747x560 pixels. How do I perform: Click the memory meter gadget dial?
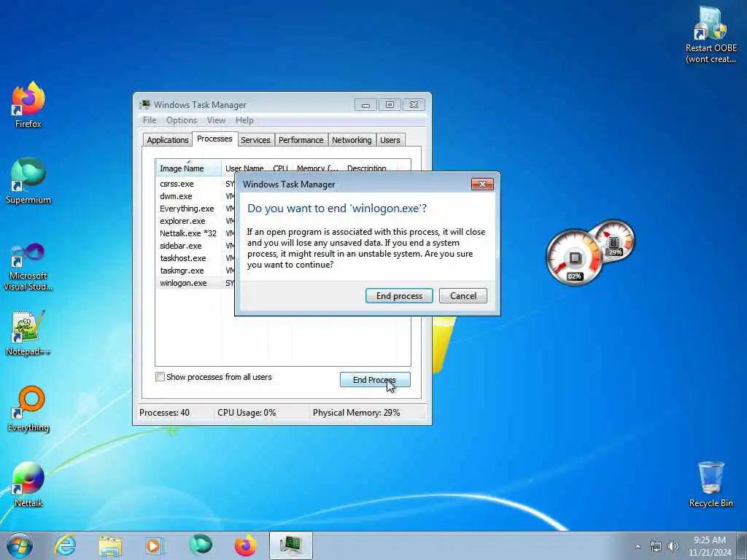point(614,241)
